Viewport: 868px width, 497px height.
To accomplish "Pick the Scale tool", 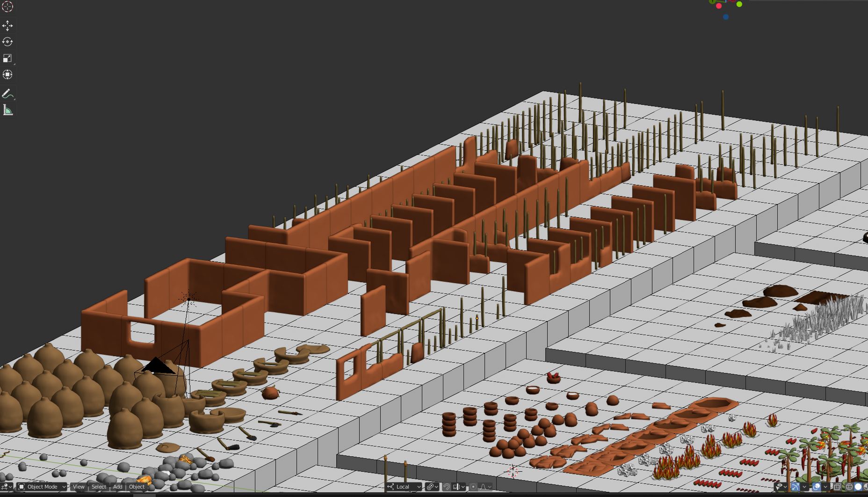I will (x=7, y=58).
